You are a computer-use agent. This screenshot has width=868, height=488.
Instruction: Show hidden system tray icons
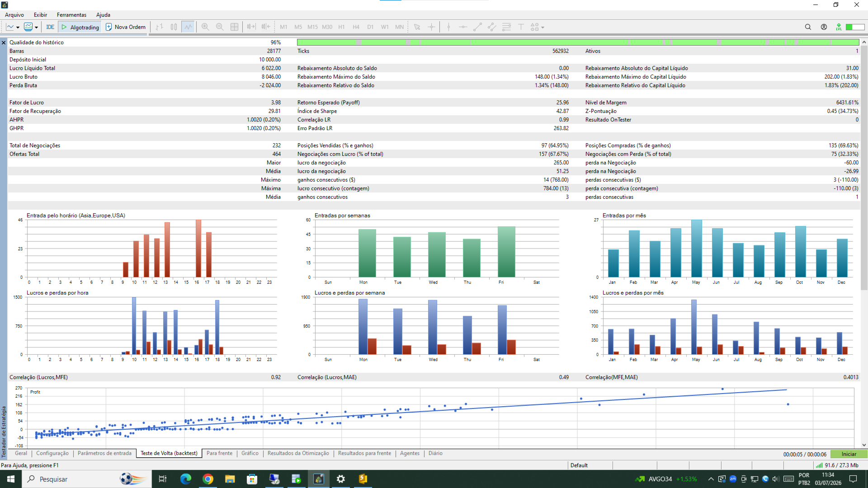(x=711, y=479)
